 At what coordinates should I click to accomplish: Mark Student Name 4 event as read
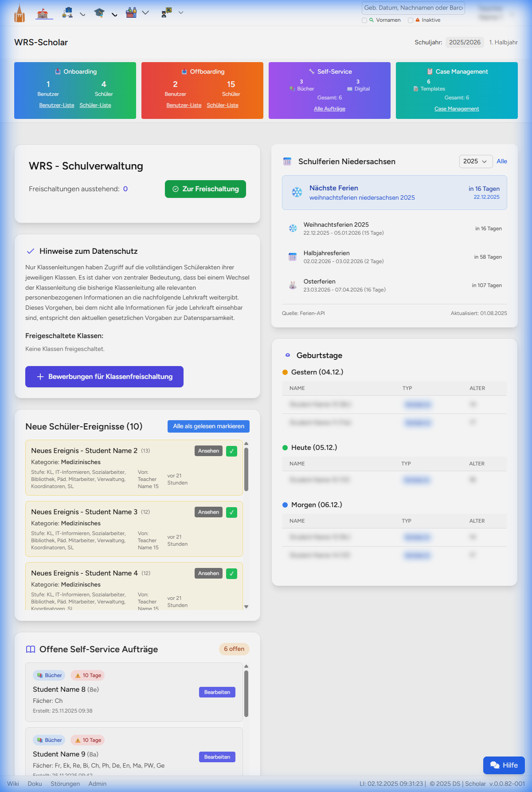231,574
